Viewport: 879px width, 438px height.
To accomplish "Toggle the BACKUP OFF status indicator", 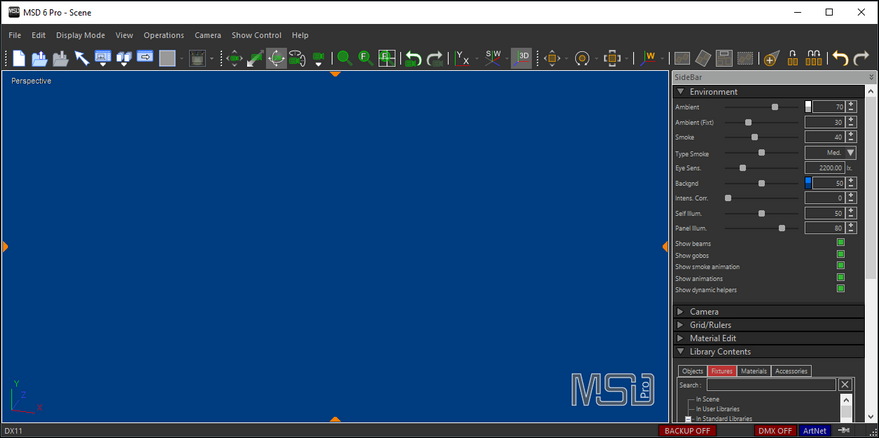I will pyautogui.click(x=687, y=431).
